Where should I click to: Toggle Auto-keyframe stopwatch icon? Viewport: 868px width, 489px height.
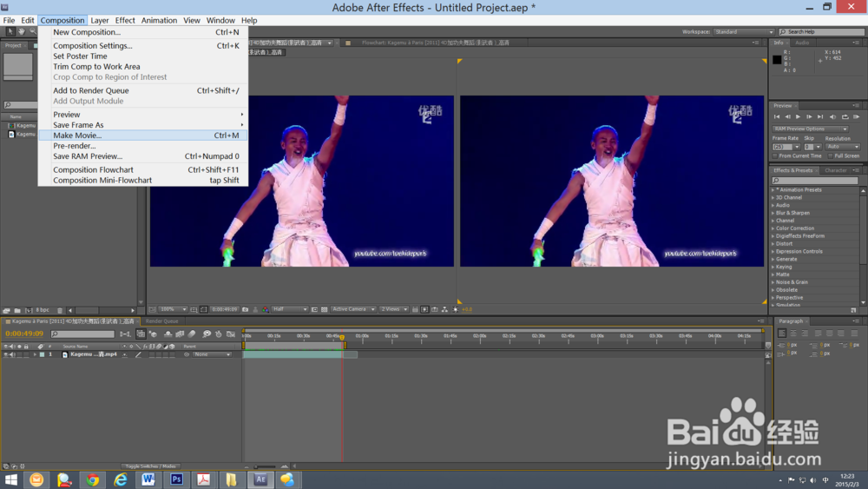(x=219, y=334)
